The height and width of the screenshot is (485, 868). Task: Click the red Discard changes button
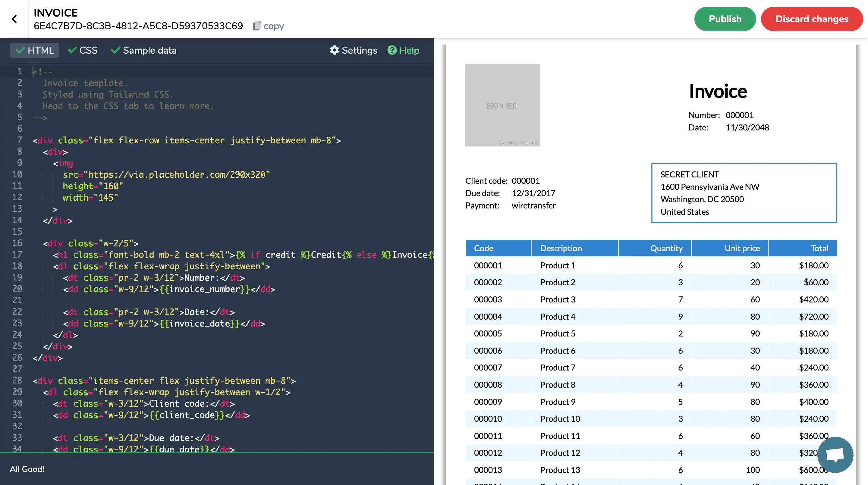(x=811, y=19)
